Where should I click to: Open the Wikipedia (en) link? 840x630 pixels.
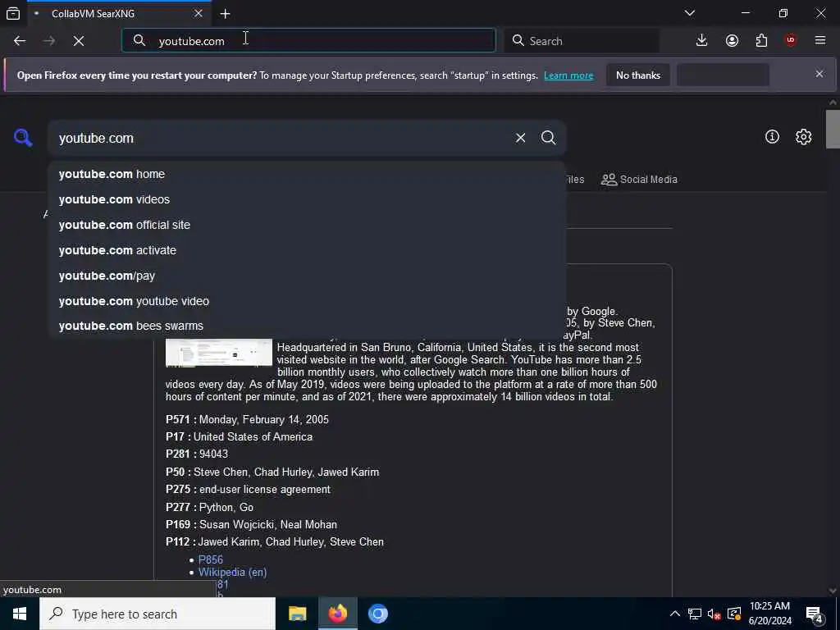[x=232, y=572]
